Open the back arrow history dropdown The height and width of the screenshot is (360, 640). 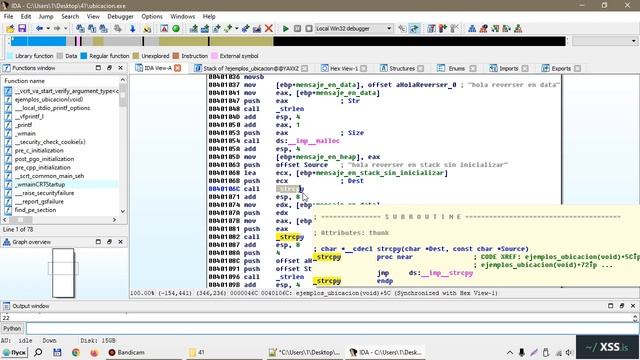coord(48,29)
